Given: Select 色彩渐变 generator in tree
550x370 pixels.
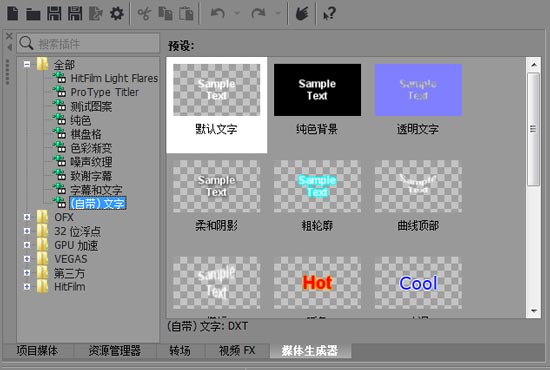Looking at the screenshot, I should tap(91, 148).
